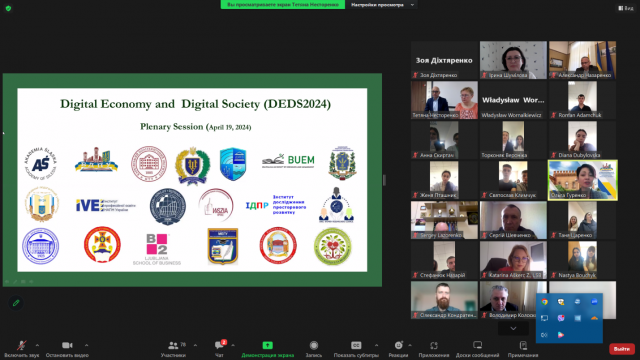This screenshot has height=360, width=640.
Task: Select Сергій Шевченко video tile
Action: [513, 220]
